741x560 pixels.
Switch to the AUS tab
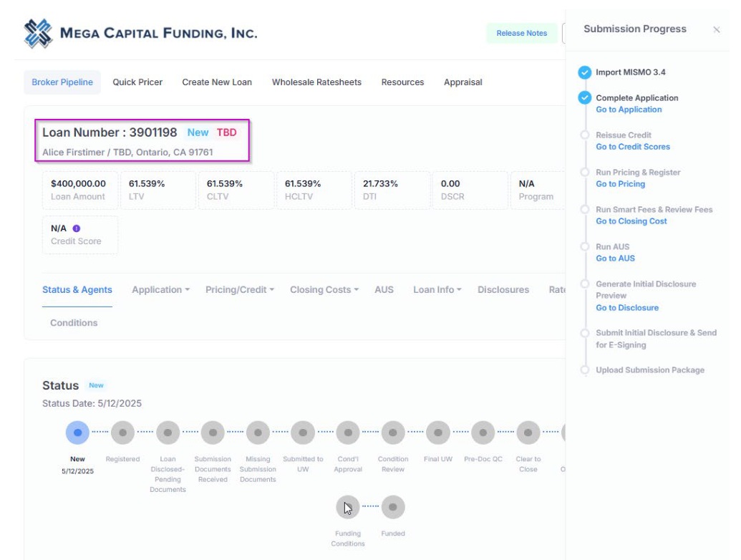[384, 290]
